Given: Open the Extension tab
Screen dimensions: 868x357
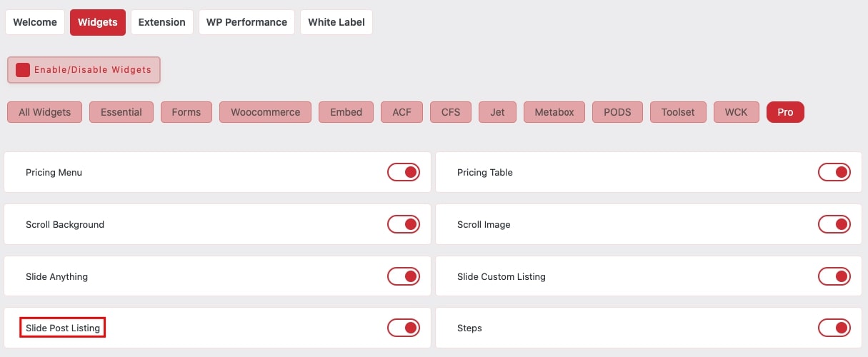Looking at the screenshot, I should pos(162,22).
